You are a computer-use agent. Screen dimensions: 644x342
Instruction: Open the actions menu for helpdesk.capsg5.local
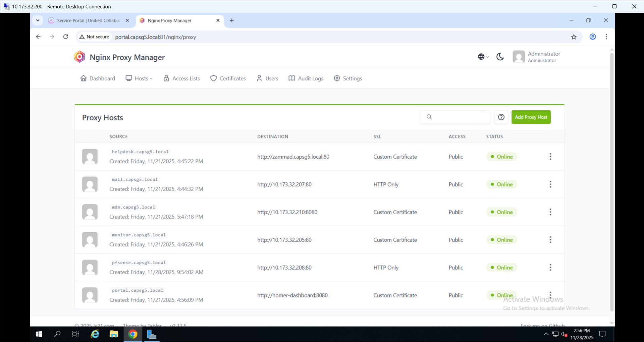pyautogui.click(x=550, y=157)
